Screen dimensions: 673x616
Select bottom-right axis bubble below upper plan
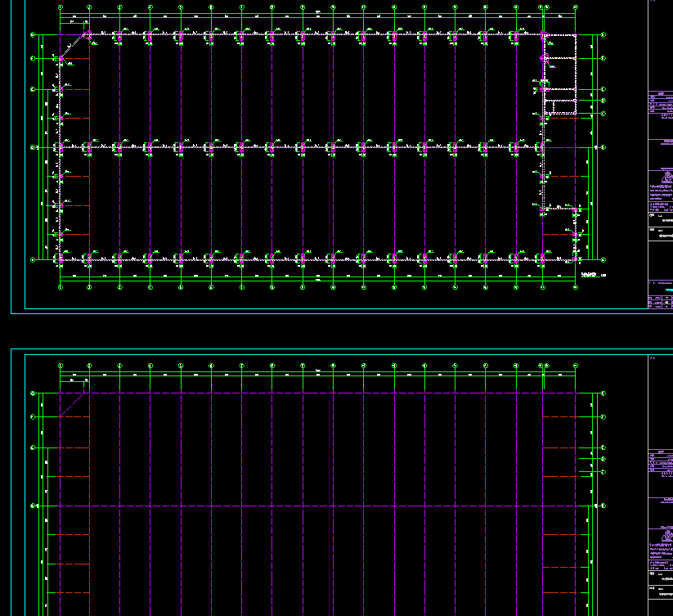(575, 287)
